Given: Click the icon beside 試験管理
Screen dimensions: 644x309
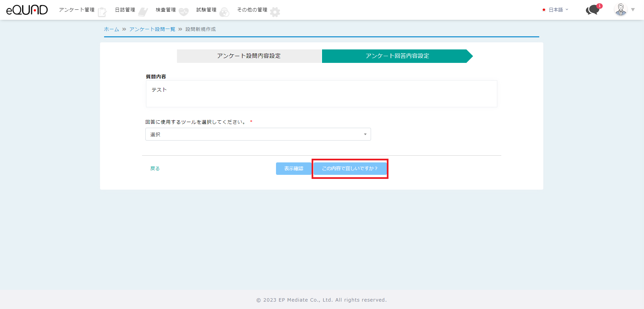Looking at the screenshot, I should pos(224,12).
